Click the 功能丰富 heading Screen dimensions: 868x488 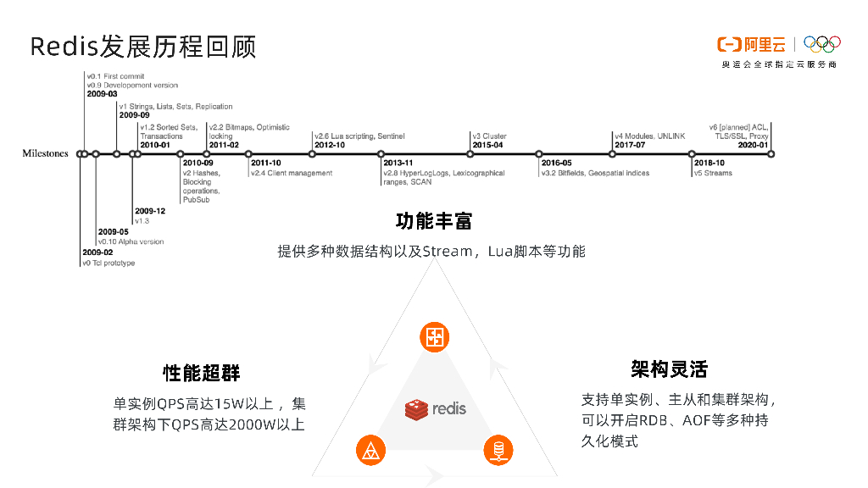pyautogui.click(x=434, y=221)
